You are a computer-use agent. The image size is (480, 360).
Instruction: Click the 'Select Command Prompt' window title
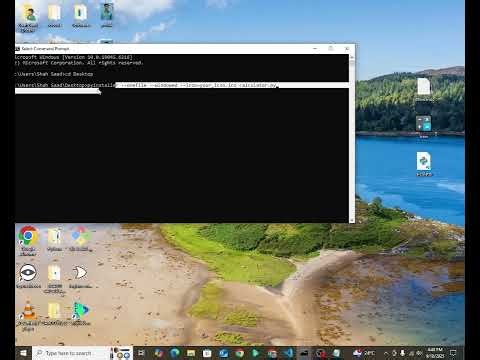(x=45, y=49)
